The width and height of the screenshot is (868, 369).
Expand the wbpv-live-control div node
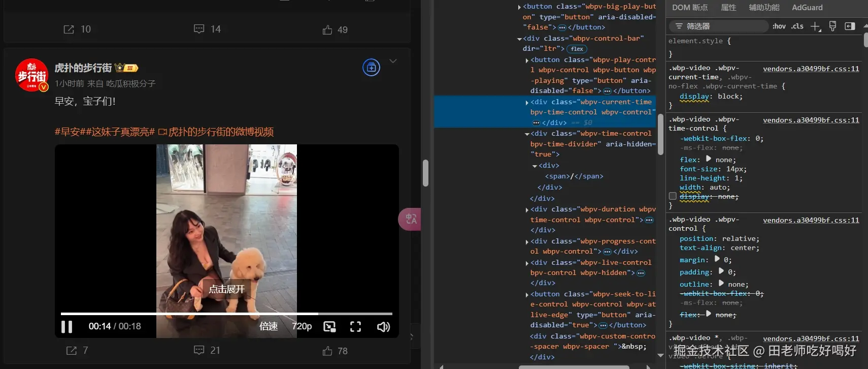(x=527, y=263)
